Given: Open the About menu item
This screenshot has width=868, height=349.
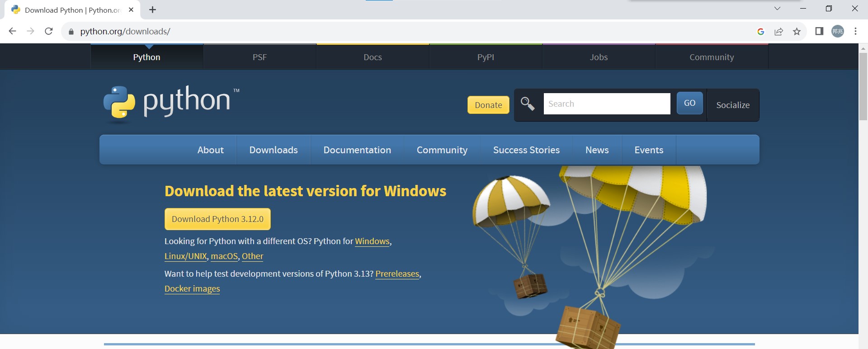Looking at the screenshot, I should pos(211,150).
